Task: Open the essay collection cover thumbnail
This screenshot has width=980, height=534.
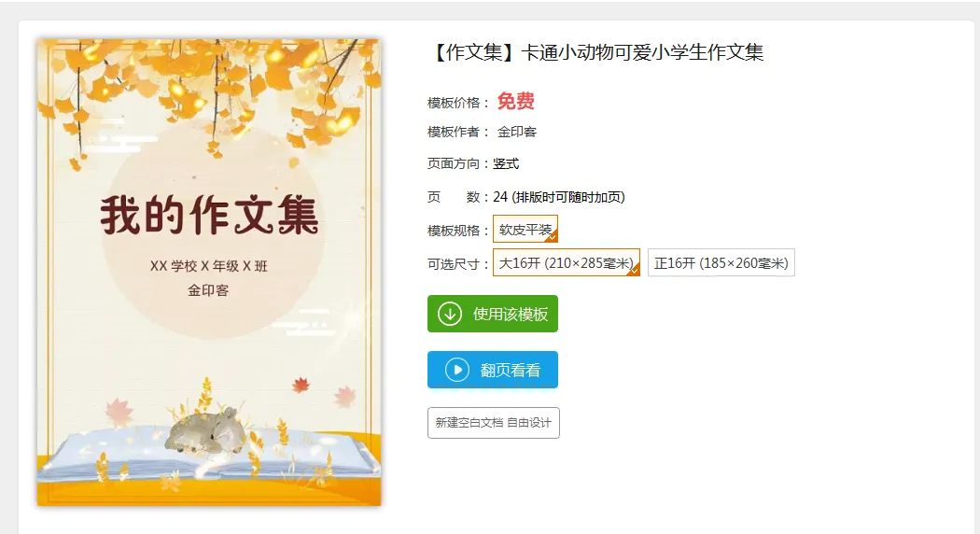Action: (209, 272)
